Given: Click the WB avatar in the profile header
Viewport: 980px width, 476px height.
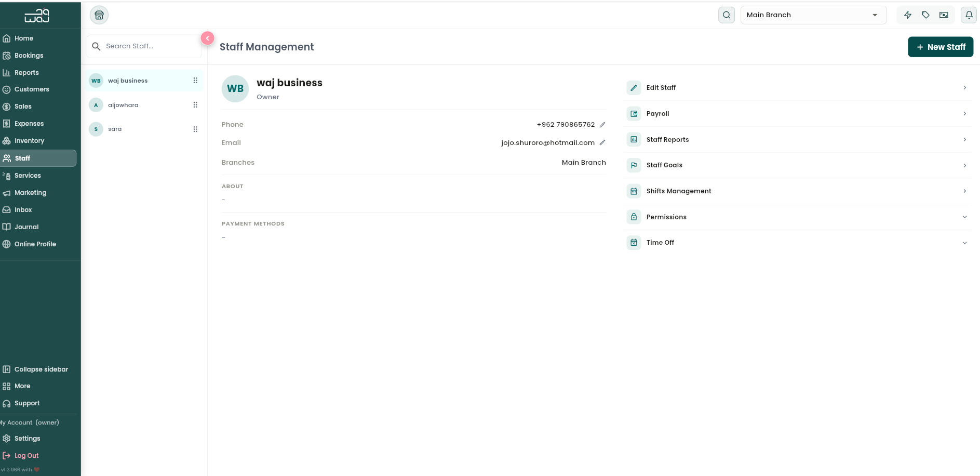Looking at the screenshot, I should click(x=235, y=89).
